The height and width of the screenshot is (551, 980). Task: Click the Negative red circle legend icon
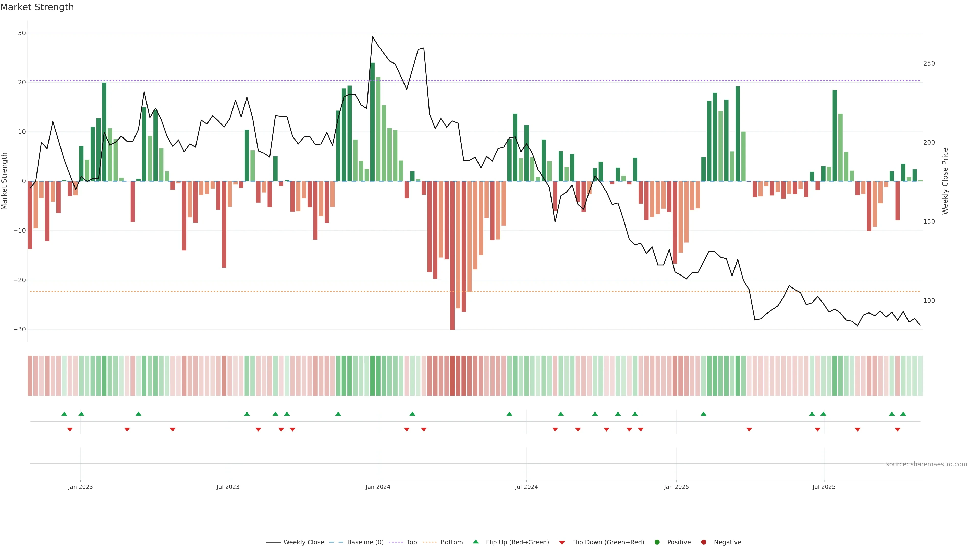pyautogui.click(x=703, y=542)
